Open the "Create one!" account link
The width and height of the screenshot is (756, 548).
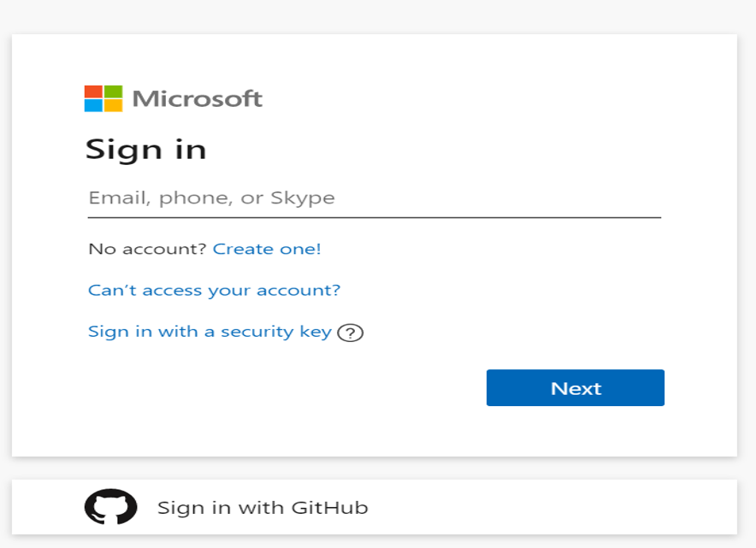coord(267,249)
